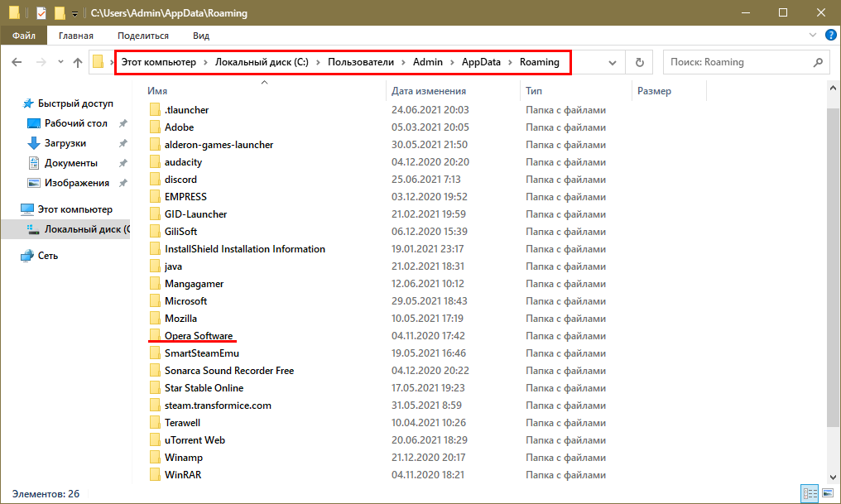This screenshot has height=504, width=841.
Task: Click the search magnifier icon
Action: click(x=817, y=62)
